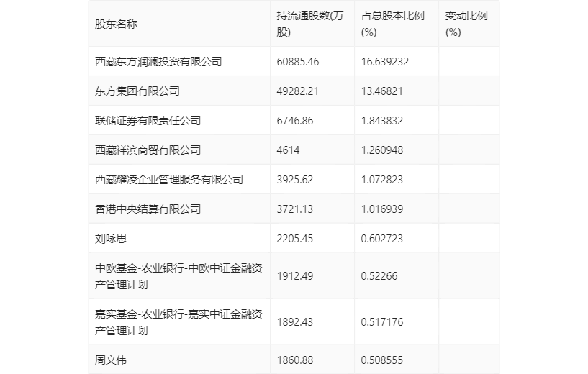Viewport: 588px width, 374px height.
Task: Select 西藏祥滨商贸有限公司 shareholder name
Action: (x=148, y=150)
